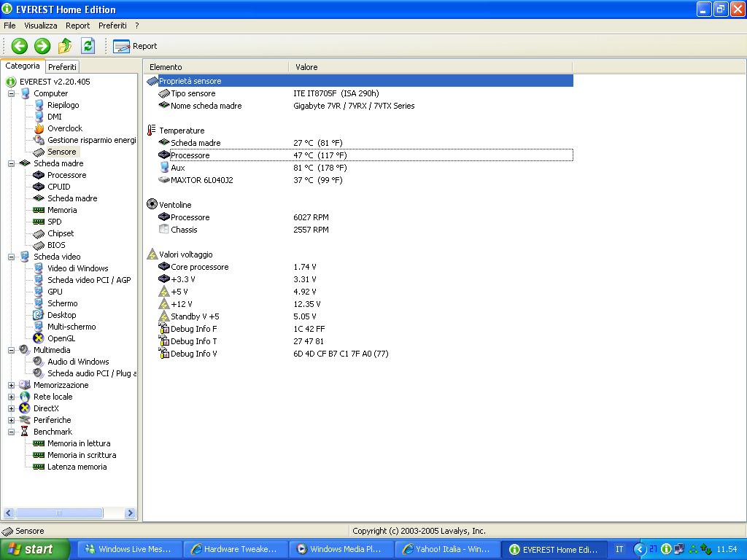Open the Report menu in menu bar
The width and height of the screenshot is (747, 560).
[77, 26]
